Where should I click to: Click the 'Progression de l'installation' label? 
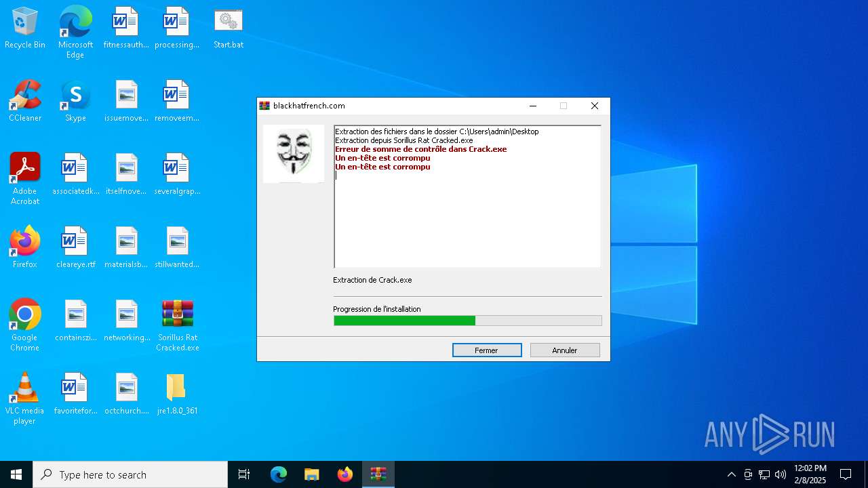point(377,309)
